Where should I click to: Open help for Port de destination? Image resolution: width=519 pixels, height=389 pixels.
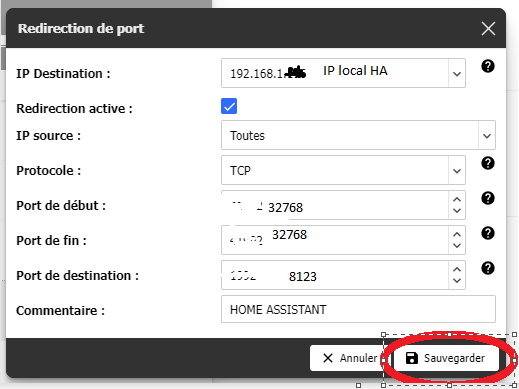[x=488, y=268]
